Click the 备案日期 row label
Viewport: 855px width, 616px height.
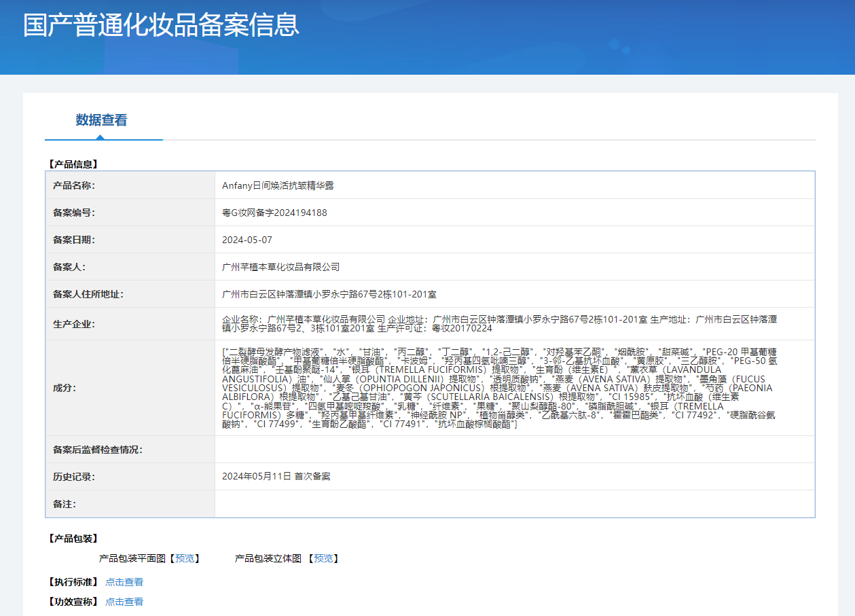pyautogui.click(x=74, y=240)
